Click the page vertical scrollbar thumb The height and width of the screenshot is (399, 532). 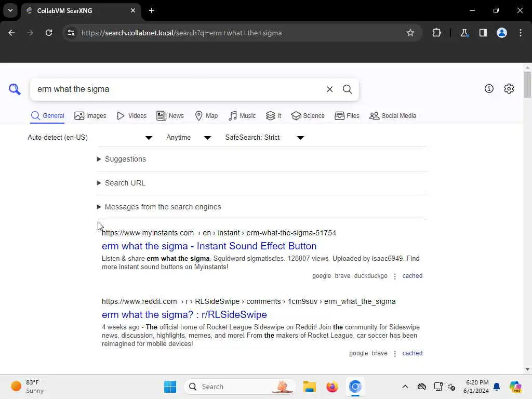(527, 85)
